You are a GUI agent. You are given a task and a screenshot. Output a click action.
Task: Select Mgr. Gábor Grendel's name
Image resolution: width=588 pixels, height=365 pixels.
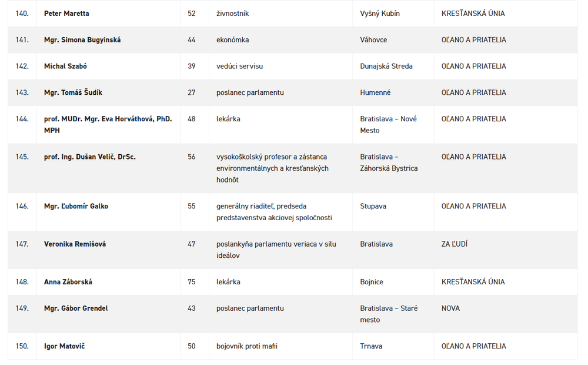pos(76,308)
